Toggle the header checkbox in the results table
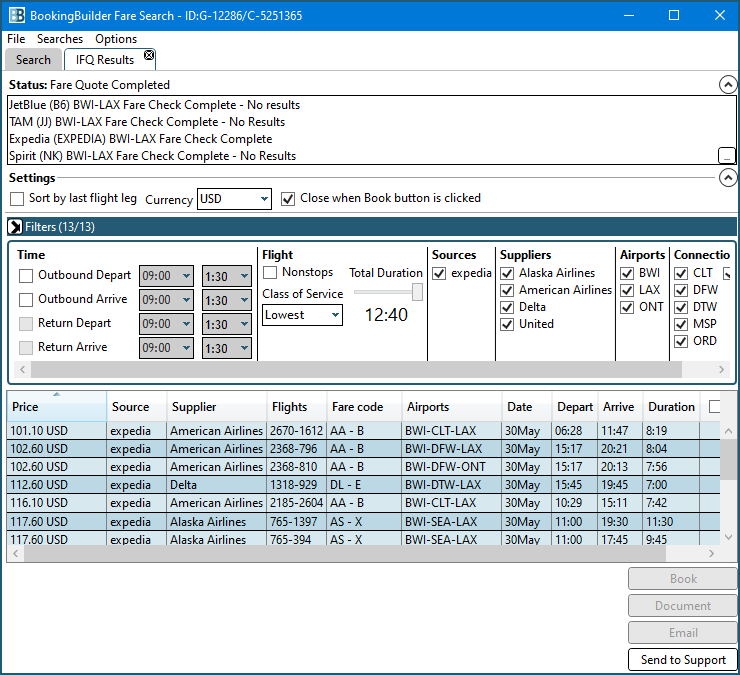 coord(715,407)
